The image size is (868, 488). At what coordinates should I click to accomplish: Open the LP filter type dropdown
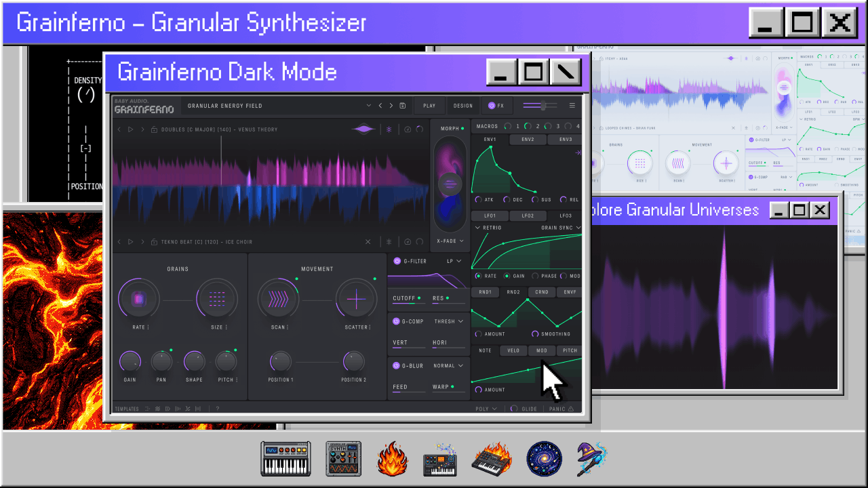pyautogui.click(x=454, y=261)
